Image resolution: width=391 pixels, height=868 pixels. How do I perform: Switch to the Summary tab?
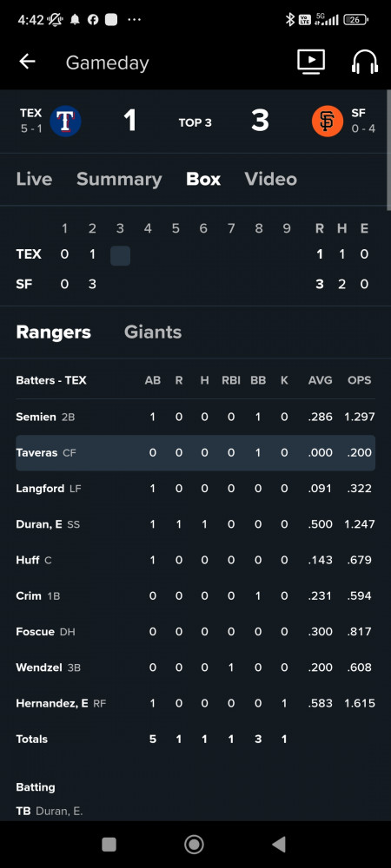[x=119, y=179]
